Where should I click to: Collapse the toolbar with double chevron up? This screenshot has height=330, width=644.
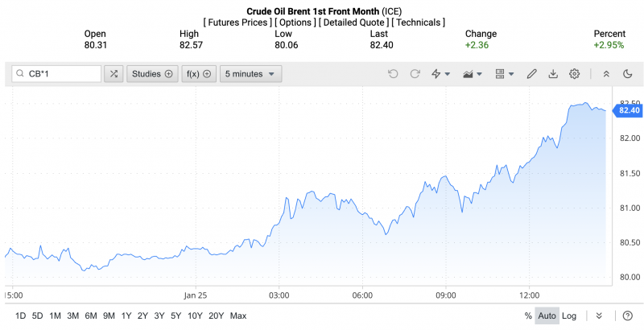click(x=606, y=74)
